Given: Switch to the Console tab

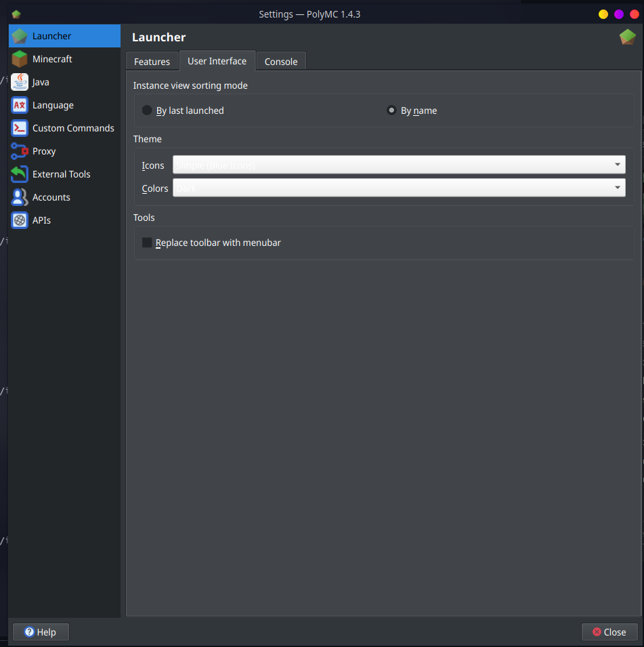Looking at the screenshot, I should pyautogui.click(x=280, y=61).
